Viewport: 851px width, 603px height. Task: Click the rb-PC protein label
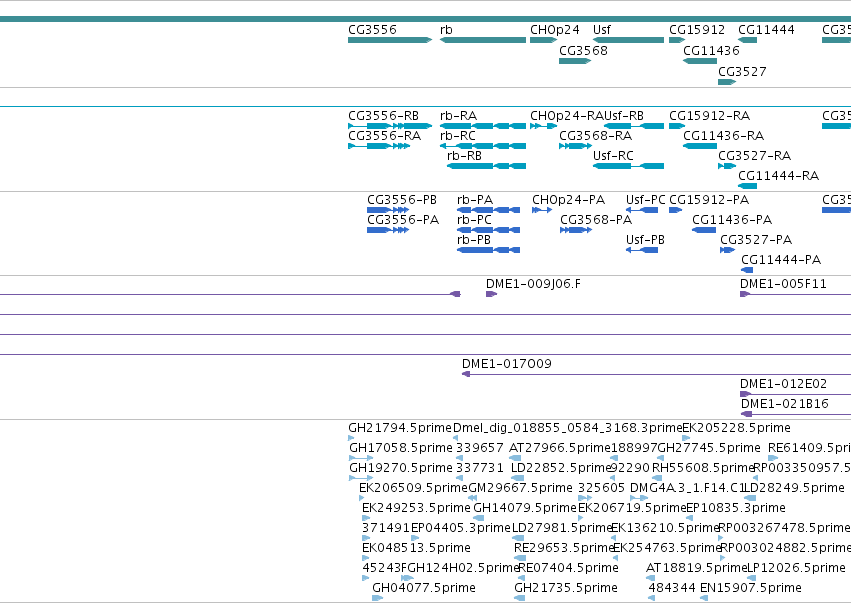coord(474,220)
